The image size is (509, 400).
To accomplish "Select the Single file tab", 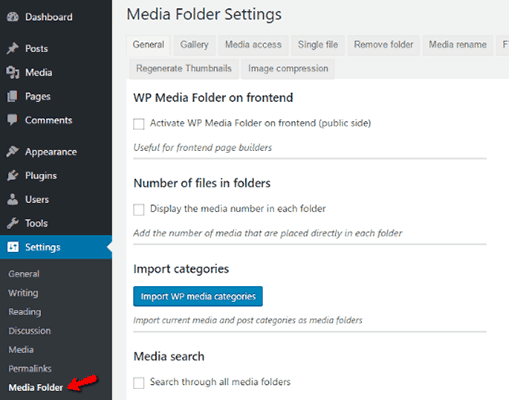I will tap(318, 45).
